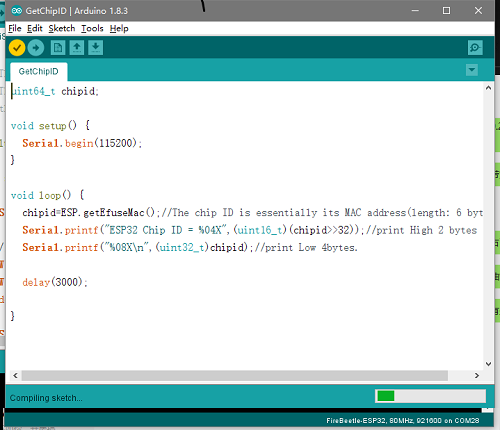Select the GetChipID tab
Screen dimensions: 500x430
pos(39,71)
